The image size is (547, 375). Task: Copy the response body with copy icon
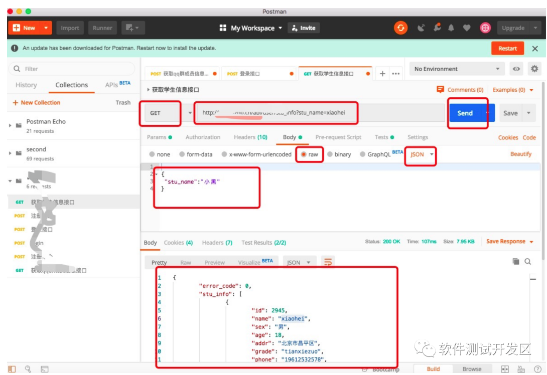[516, 261]
